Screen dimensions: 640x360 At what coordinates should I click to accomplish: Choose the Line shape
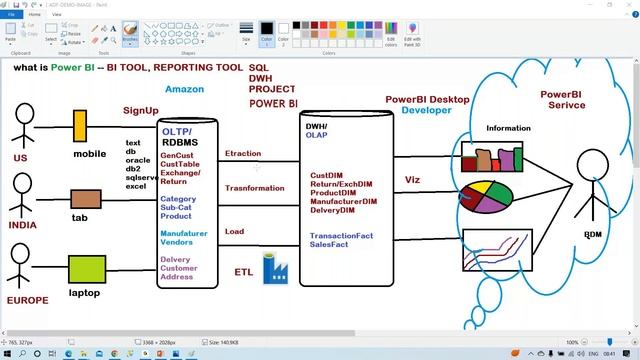point(147,26)
